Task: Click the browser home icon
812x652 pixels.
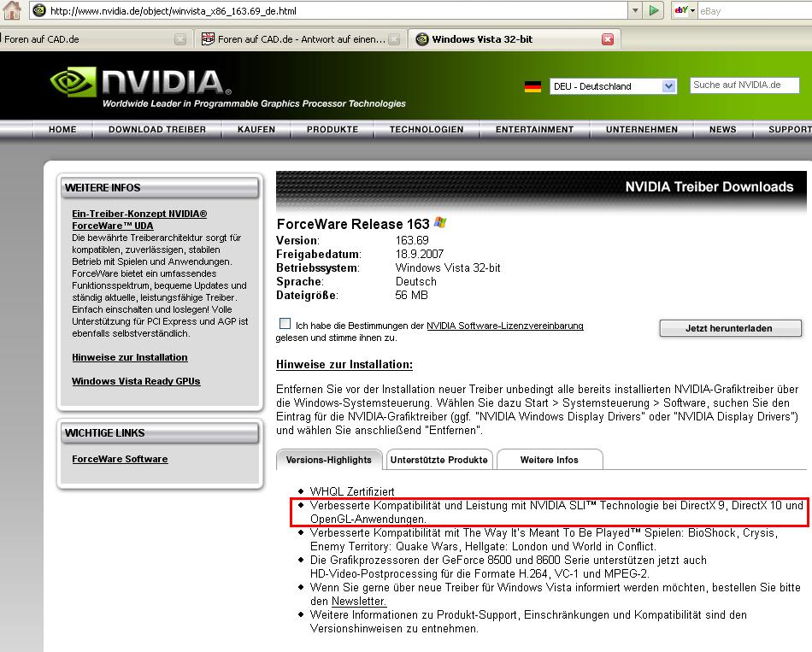Action: click(x=11, y=10)
